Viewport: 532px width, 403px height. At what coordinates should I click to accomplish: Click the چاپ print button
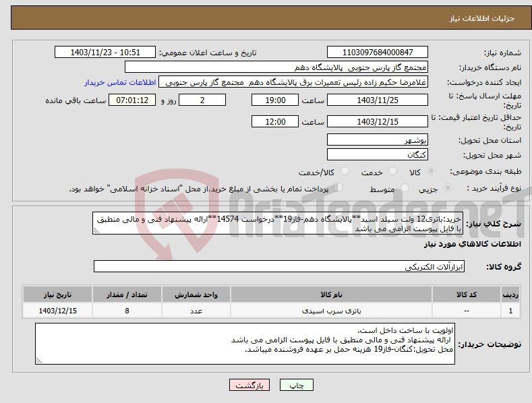(297, 385)
